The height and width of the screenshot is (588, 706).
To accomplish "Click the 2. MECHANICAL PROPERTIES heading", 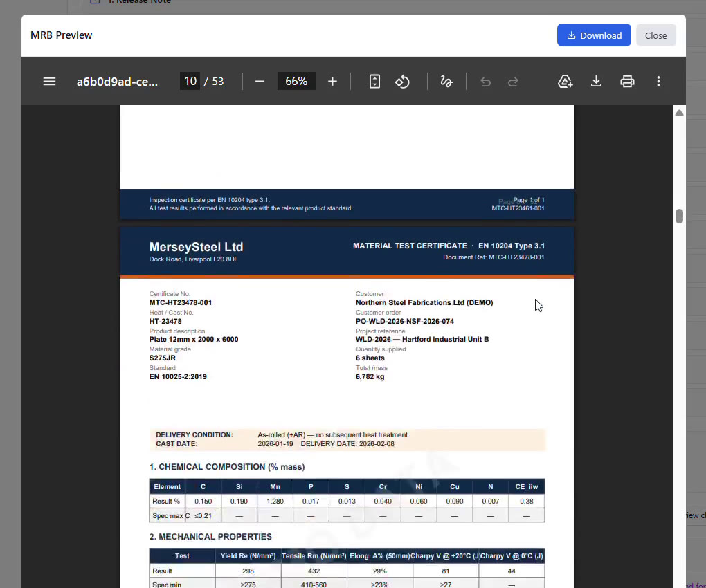I will [210, 537].
